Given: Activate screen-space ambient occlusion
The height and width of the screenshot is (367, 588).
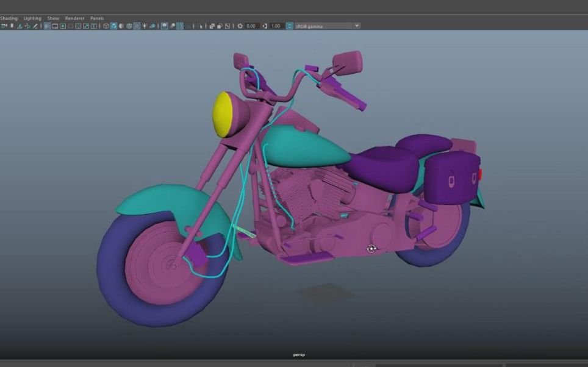Looking at the screenshot, I should 165,26.
